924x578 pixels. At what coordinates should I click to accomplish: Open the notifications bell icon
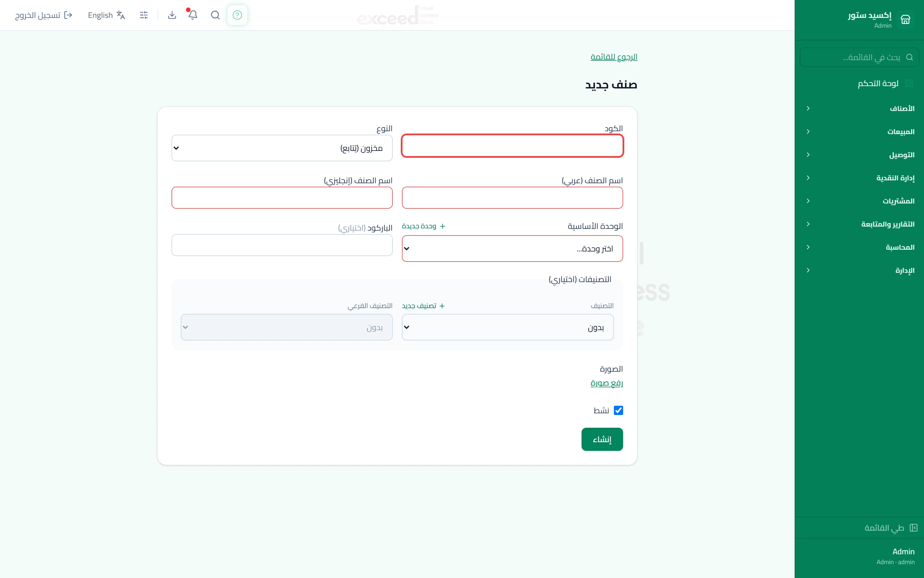193,15
